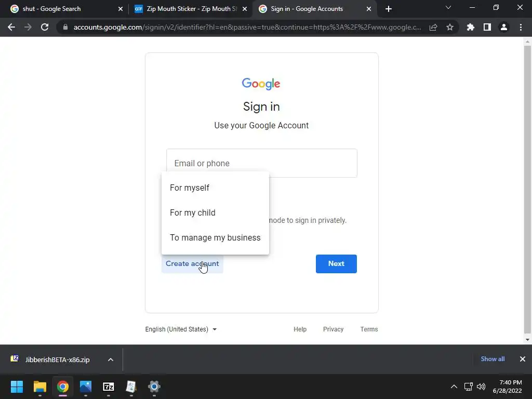Open a new tab with the plus button
Screen dimensions: 532x399
coord(389,9)
